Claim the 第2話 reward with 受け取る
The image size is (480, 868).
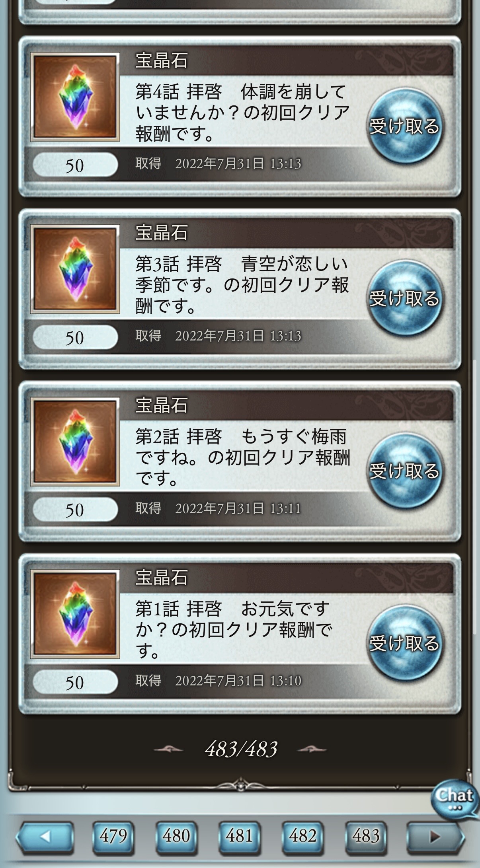[x=404, y=471]
